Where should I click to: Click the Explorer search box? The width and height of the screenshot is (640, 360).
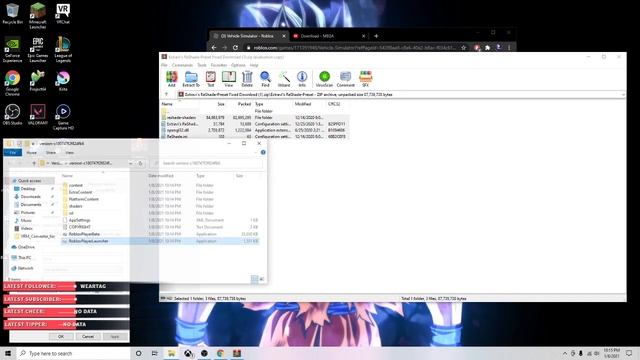207,163
